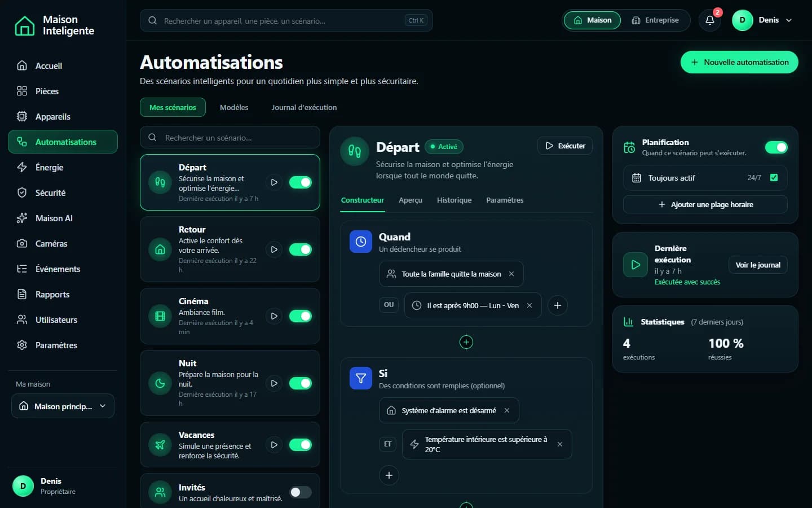Focus the global search field
The image size is (812, 508).
point(286,20)
